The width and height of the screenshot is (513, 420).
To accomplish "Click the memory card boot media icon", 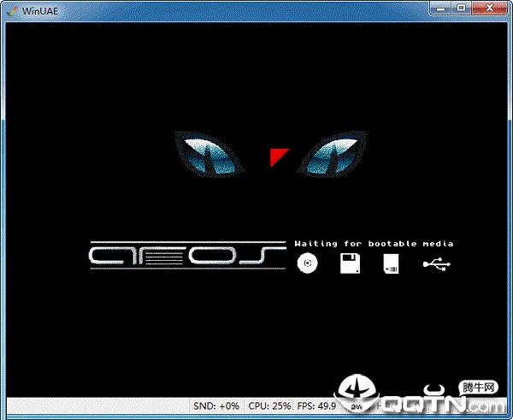I will click(x=391, y=263).
